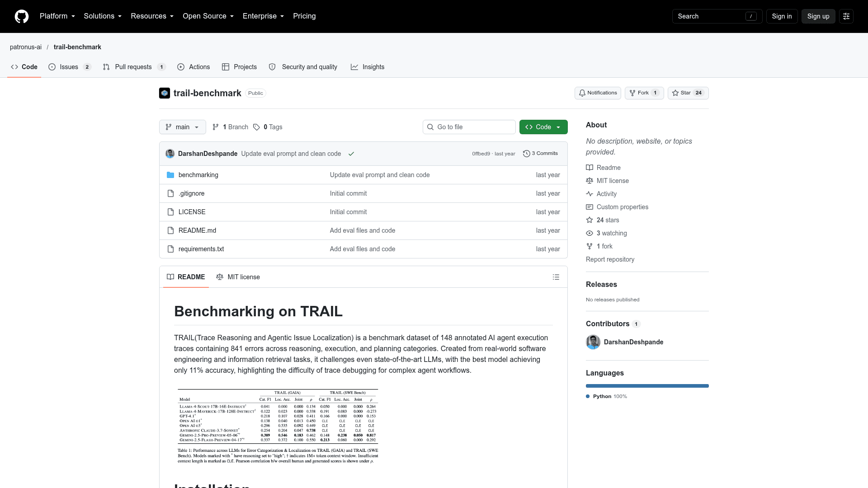
Task: Expand the Resources menu
Action: tap(152, 16)
